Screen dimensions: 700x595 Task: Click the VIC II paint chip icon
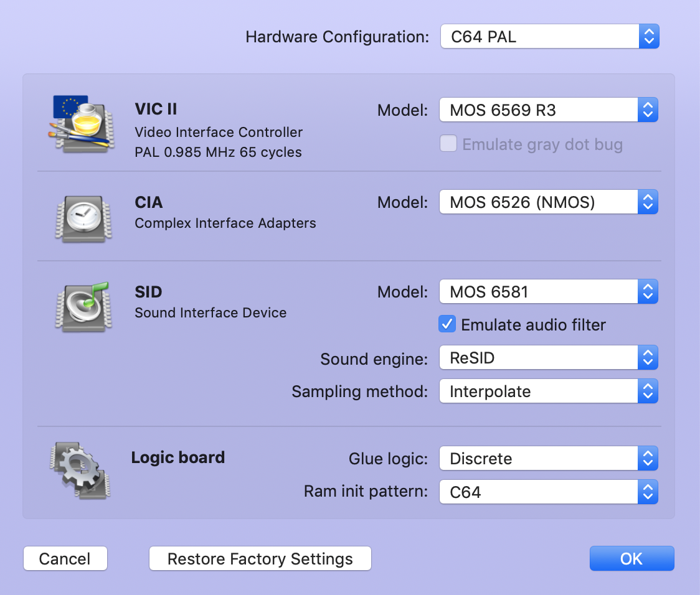pos(81,124)
